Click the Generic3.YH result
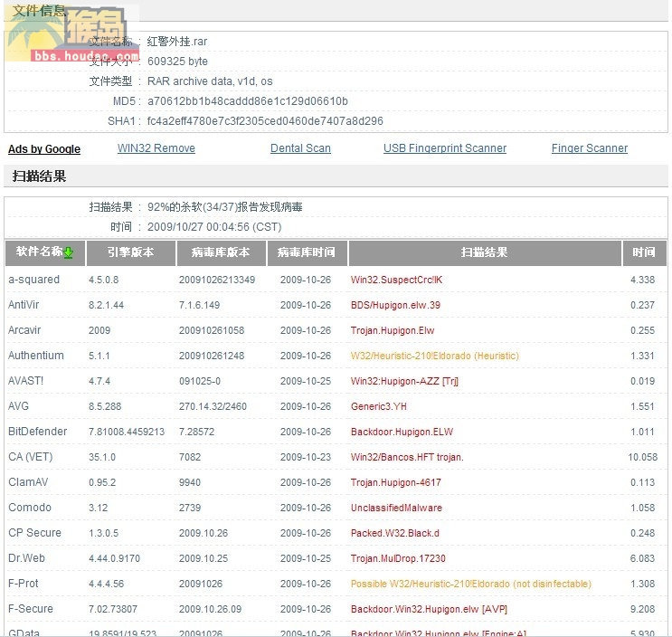The width and height of the screenshot is (672, 637). tap(378, 406)
